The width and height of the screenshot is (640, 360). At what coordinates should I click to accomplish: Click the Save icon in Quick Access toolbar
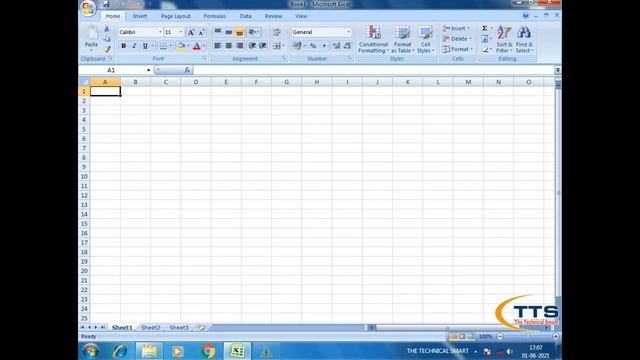[x=106, y=4]
